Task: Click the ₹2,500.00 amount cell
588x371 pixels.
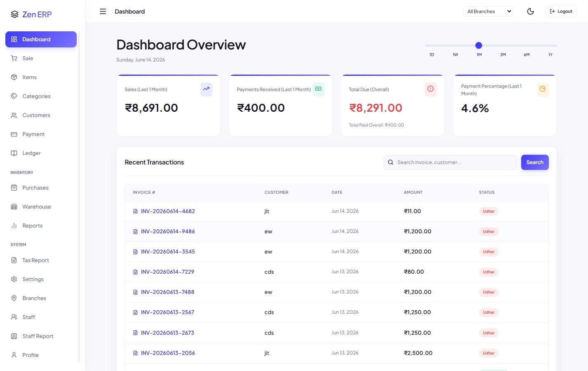Action: (x=418, y=353)
